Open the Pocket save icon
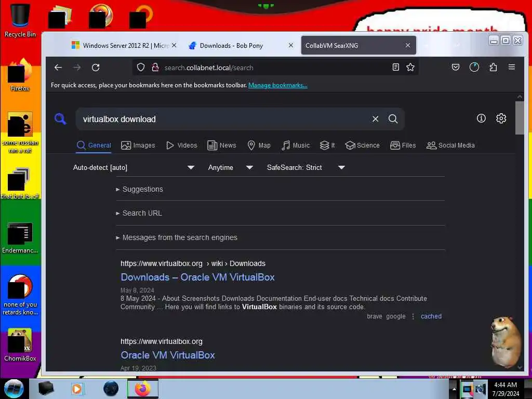The height and width of the screenshot is (399, 532). (x=456, y=67)
